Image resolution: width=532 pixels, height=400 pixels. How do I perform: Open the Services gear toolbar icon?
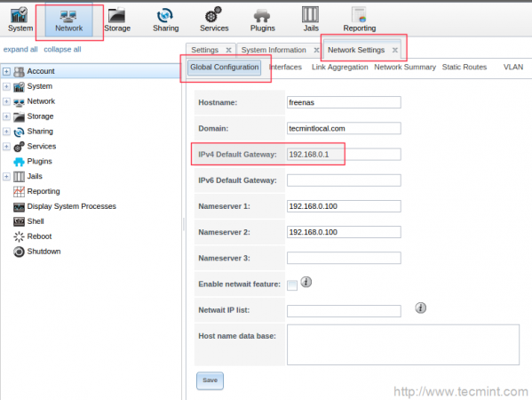pyautogui.click(x=213, y=15)
